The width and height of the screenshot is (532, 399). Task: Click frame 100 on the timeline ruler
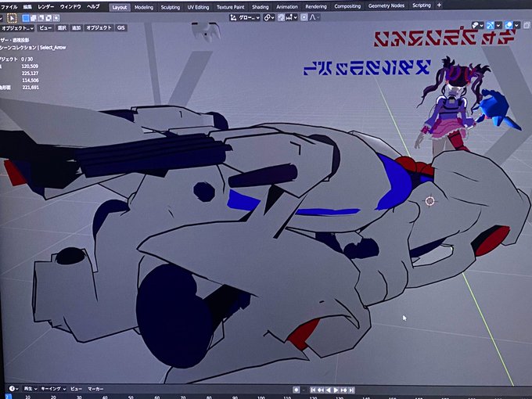(261, 397)
